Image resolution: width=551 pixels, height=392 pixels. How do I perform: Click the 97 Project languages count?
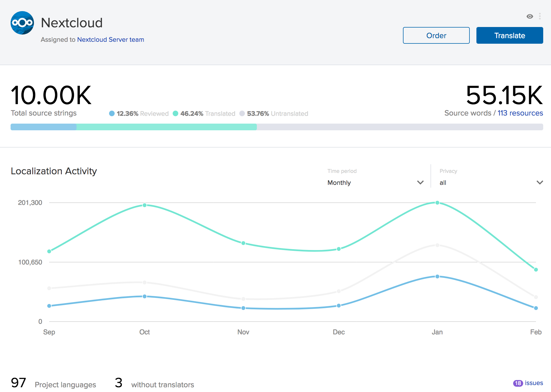pyautogui.click(x=18, y=383)
